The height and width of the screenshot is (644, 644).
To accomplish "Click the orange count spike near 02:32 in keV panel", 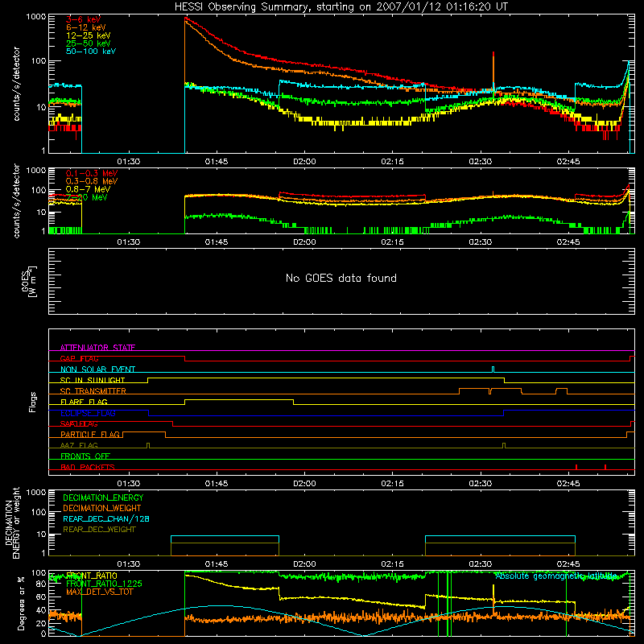I will coord(493,70).
